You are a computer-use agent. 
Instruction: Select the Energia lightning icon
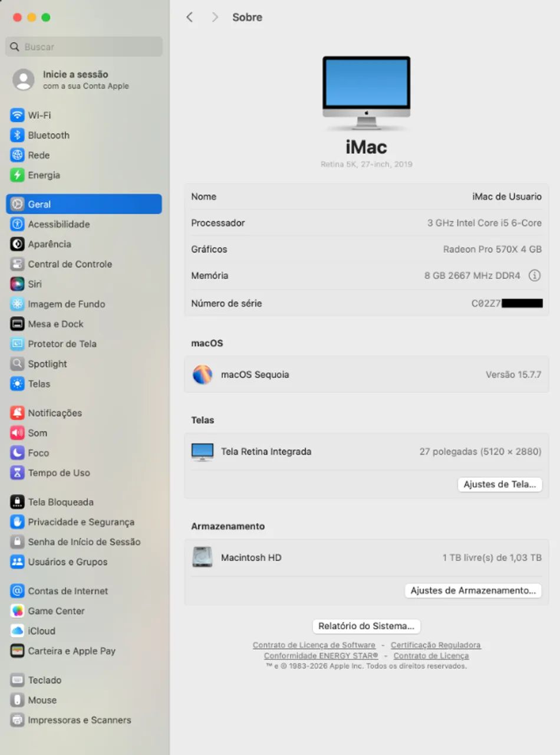18,175
